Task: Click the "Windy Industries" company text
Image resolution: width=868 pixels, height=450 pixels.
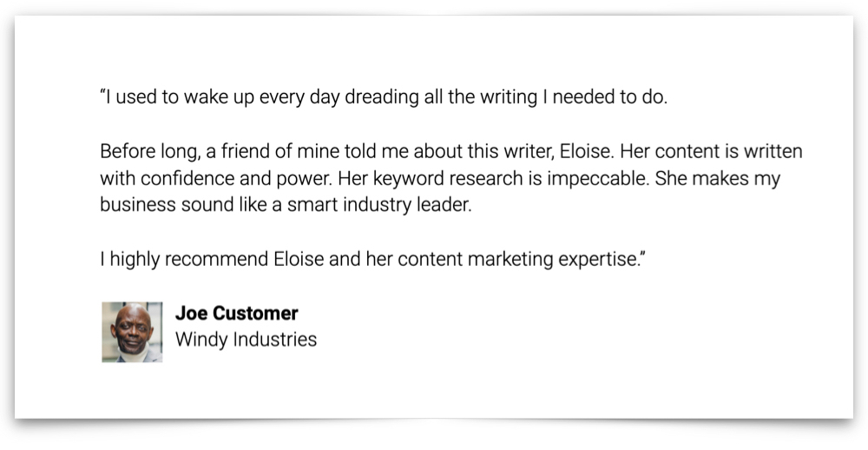Action: tap(246, 339)
